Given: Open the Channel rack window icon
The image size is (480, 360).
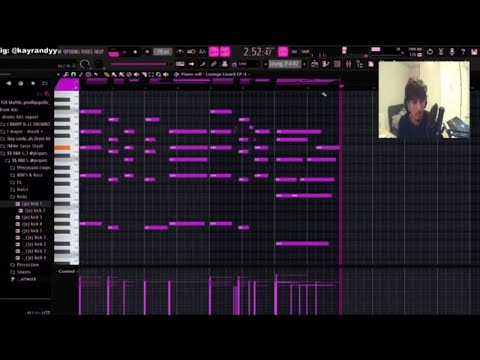Looking at the screenshot, I should 337,64.
